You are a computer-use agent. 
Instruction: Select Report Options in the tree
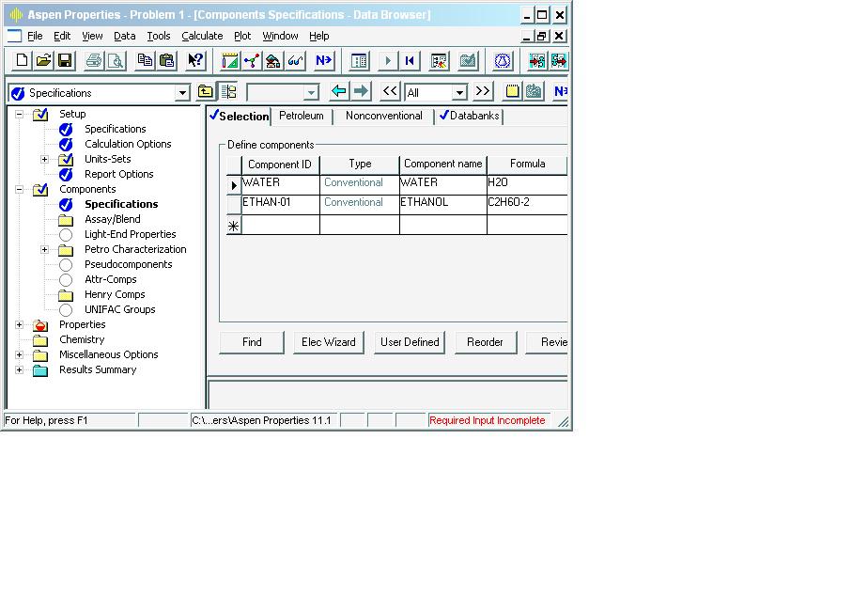(119, 174)
